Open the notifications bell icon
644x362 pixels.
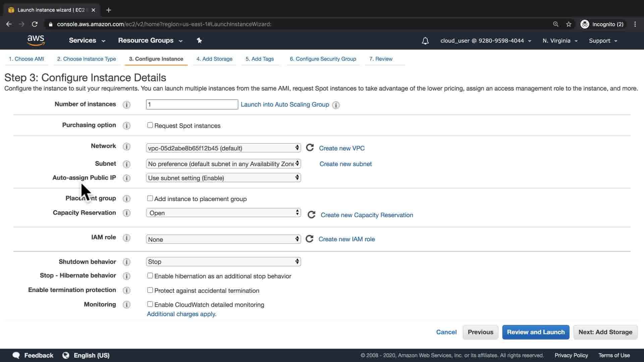pos(425,41)
